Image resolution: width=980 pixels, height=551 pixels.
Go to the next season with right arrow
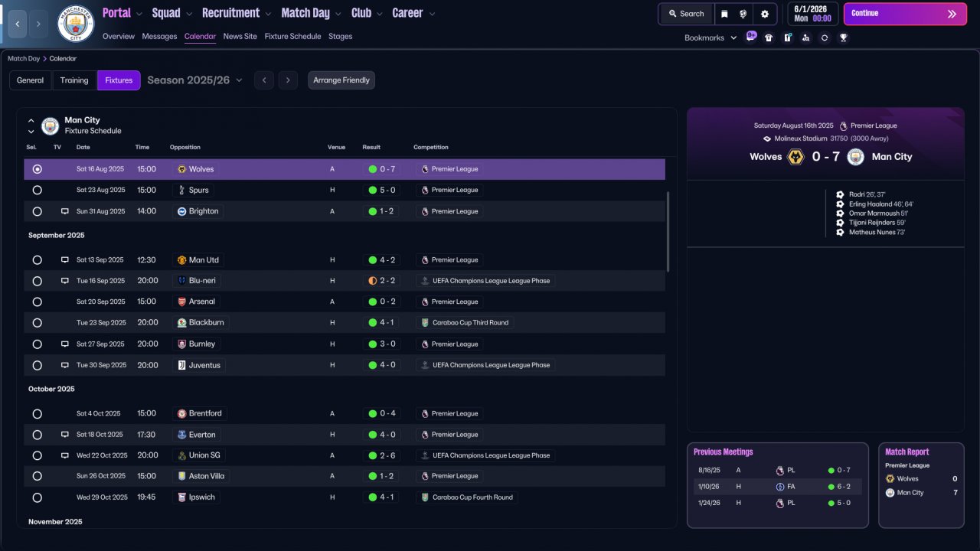288,80
